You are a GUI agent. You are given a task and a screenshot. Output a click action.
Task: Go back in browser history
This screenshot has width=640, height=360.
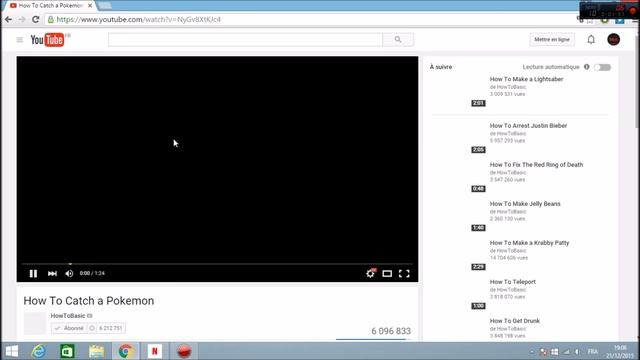pos(9,19)
